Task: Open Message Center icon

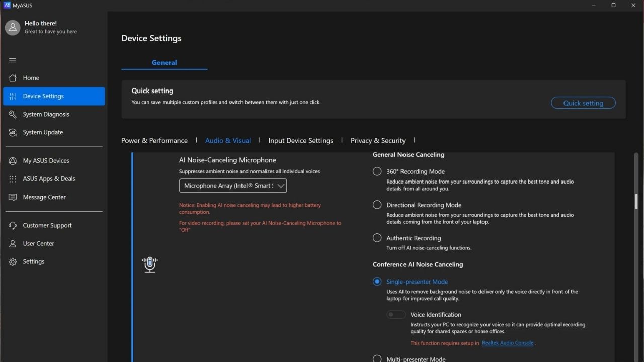Action: point(13,197)
